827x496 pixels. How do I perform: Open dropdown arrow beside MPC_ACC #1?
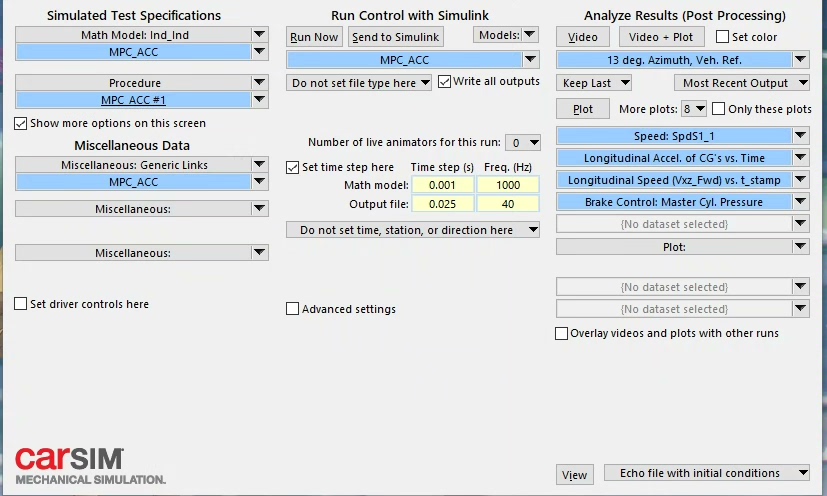click(x=259, y=100)
